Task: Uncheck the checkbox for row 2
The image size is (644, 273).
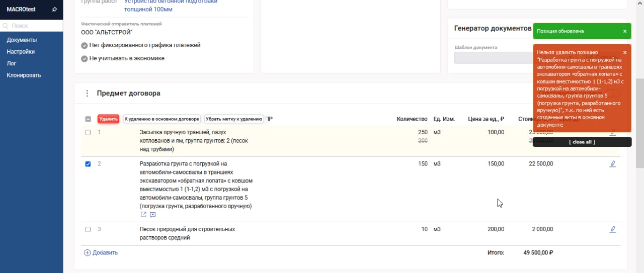Action: (x=88, y=164)
